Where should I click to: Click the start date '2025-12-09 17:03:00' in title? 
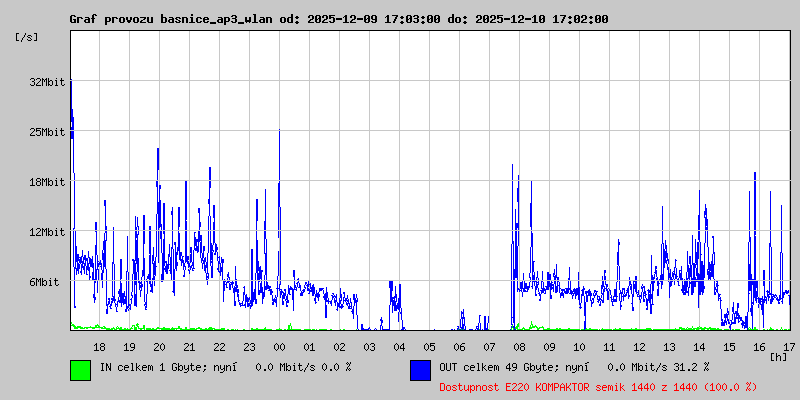[374, 19]
